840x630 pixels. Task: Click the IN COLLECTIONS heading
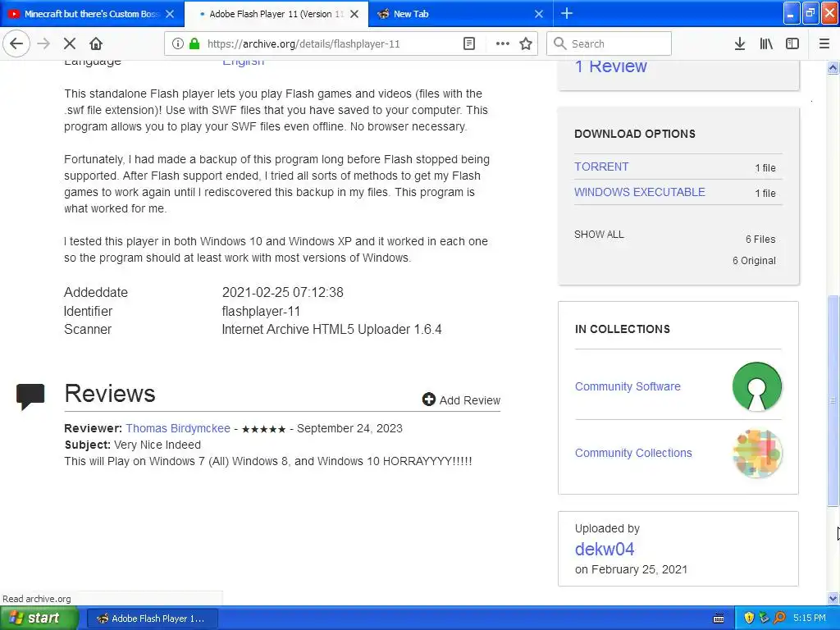622,329
